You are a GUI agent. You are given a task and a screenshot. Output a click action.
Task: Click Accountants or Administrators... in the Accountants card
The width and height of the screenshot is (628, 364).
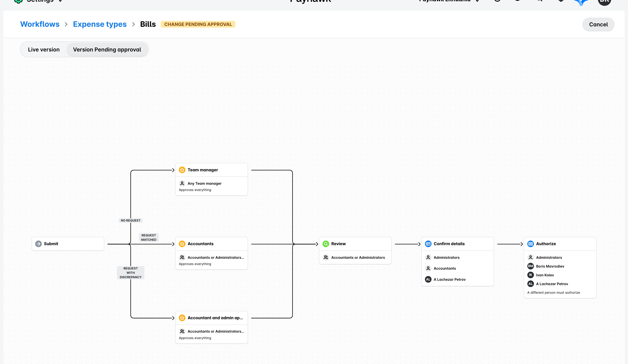click(x=216, y=258)
